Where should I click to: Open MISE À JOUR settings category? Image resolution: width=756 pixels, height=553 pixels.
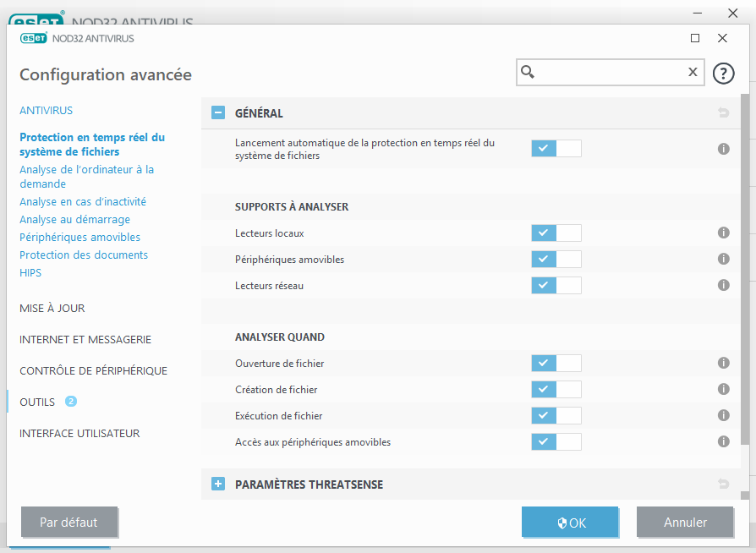tap(52, 309)
